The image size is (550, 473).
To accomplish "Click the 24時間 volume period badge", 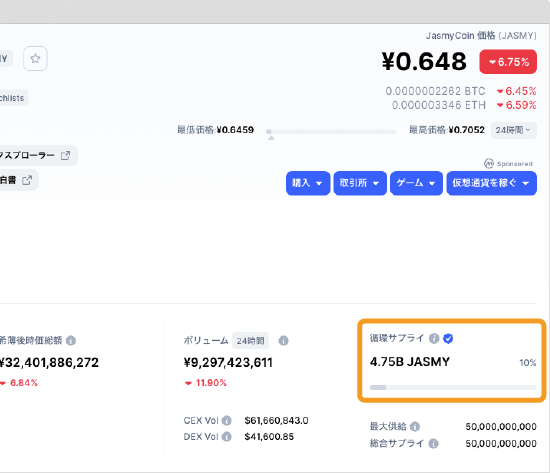I will click(250, 341).
